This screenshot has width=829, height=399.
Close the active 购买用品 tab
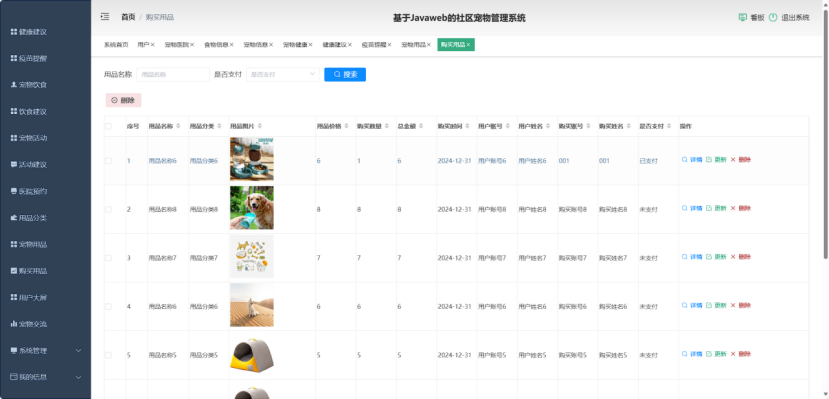468,45
